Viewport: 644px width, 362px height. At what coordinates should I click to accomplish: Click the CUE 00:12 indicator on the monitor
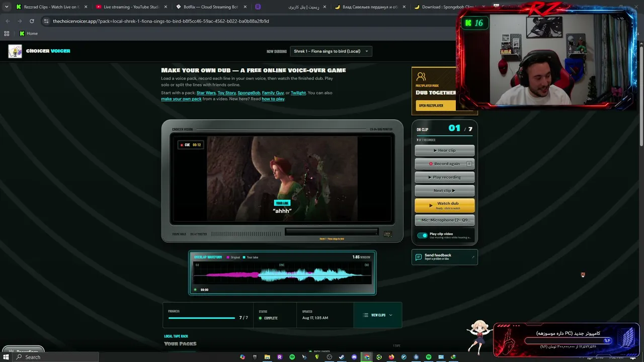pyautogui.click(x=191, y=145)
